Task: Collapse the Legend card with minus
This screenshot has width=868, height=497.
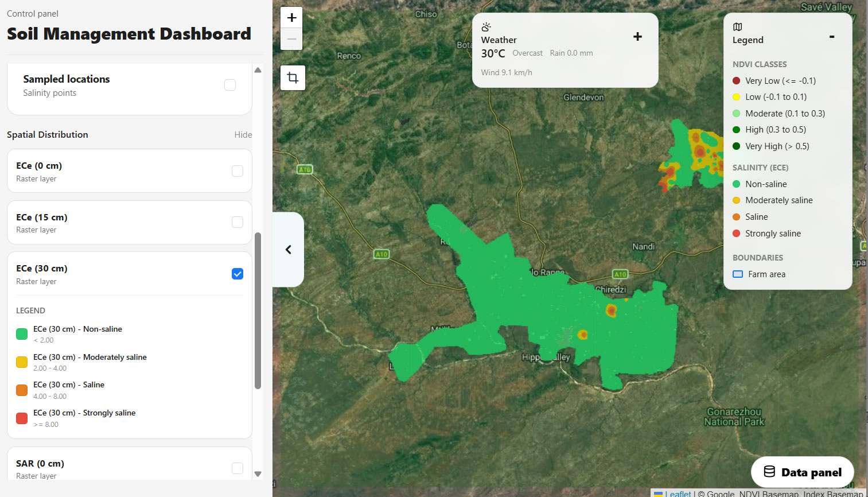Action: click(x=832, y=37)
